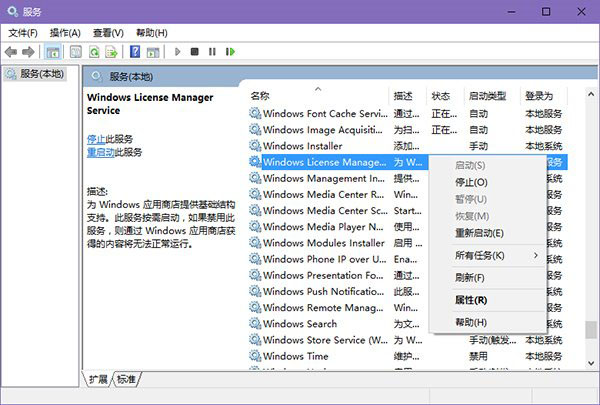This screenshot has width=600, height=405.
Task: Click the scrollbar down arrow
Action: tap(591, 363)
